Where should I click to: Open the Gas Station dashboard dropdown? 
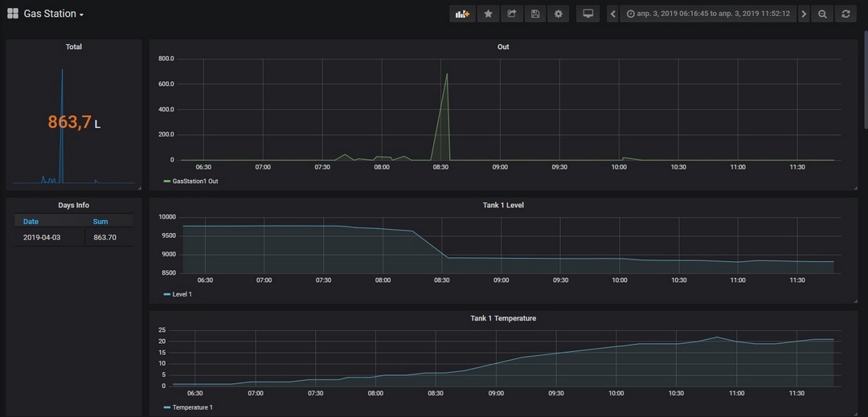(54, 14)
